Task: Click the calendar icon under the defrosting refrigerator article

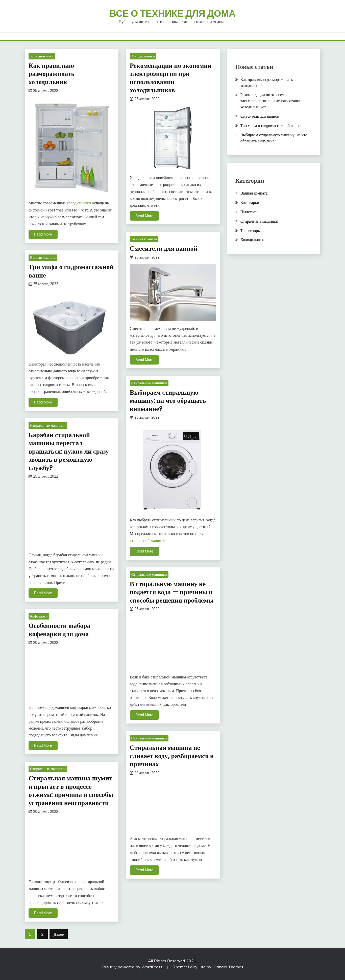Action: click(30, 91)
